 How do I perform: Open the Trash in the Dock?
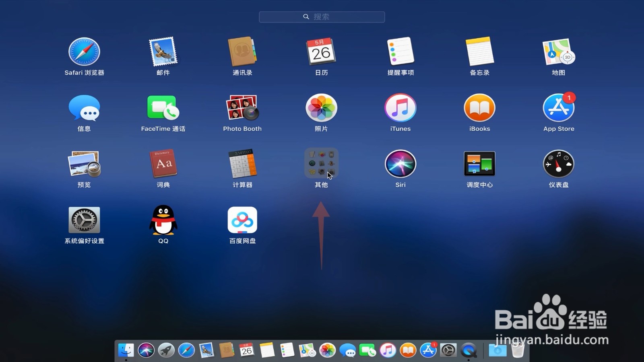(x=518, y=350)
